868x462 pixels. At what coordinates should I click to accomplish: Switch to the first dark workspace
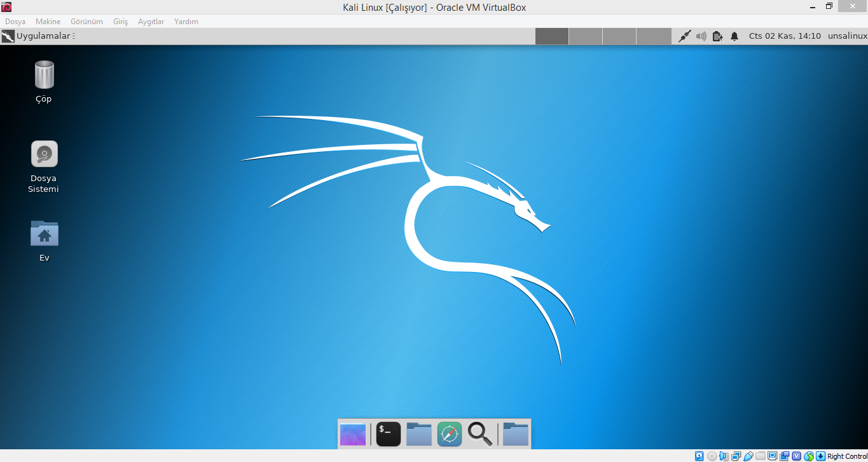click(x=552, y=36)
